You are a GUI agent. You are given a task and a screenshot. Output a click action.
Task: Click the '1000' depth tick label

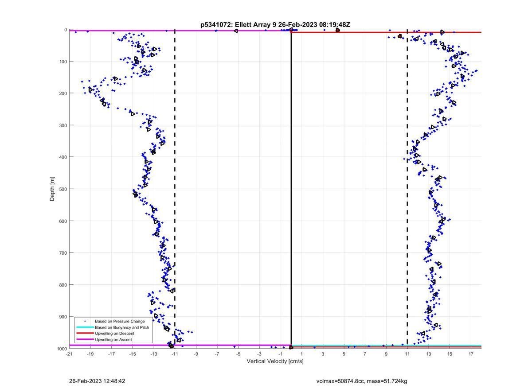pyautogui.click(x=61, y=349)
